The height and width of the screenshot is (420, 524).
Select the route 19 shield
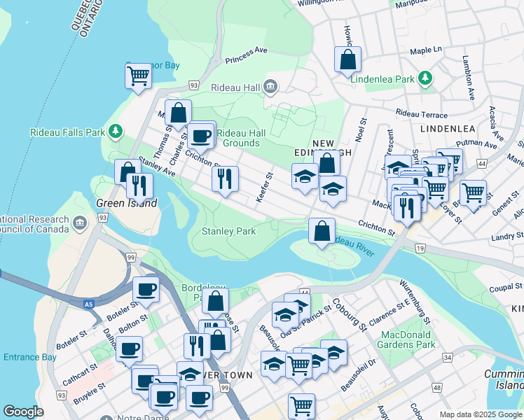pos(420,248)
